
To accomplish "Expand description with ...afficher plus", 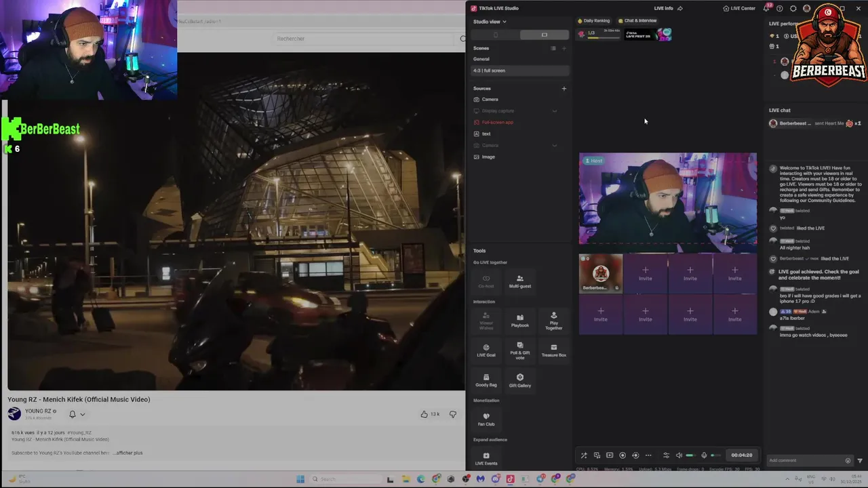I will coord(128,453).
